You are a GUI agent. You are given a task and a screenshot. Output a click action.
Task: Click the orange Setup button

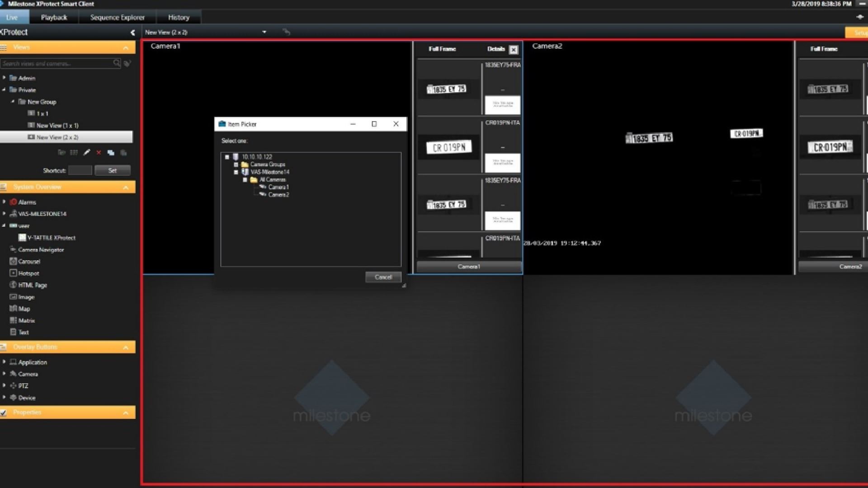coord(857,33)
